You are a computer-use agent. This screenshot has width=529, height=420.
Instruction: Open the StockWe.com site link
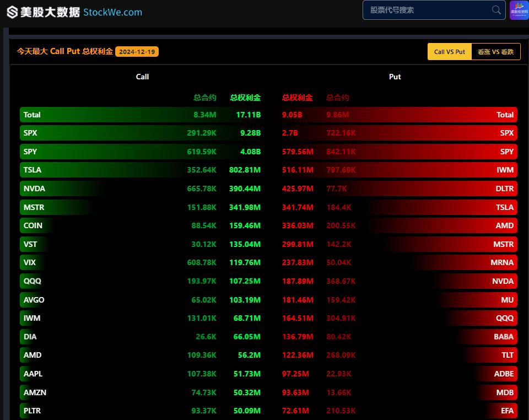112,12
